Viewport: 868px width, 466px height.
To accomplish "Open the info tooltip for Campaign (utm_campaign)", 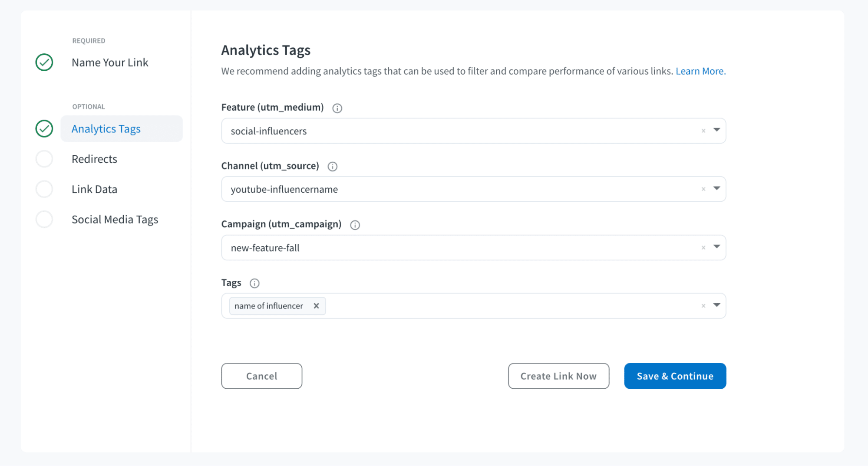I will (x=355, y=225).
